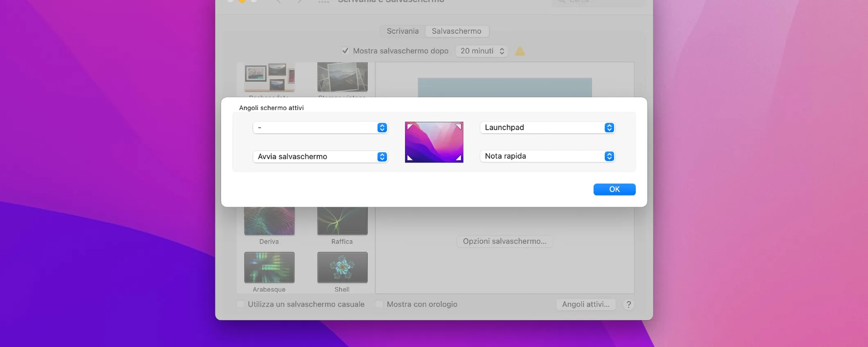Screen dimensions: 868x347
Task: Open Opzioni salvaschermo settings
Action: [x=504, y=241]
